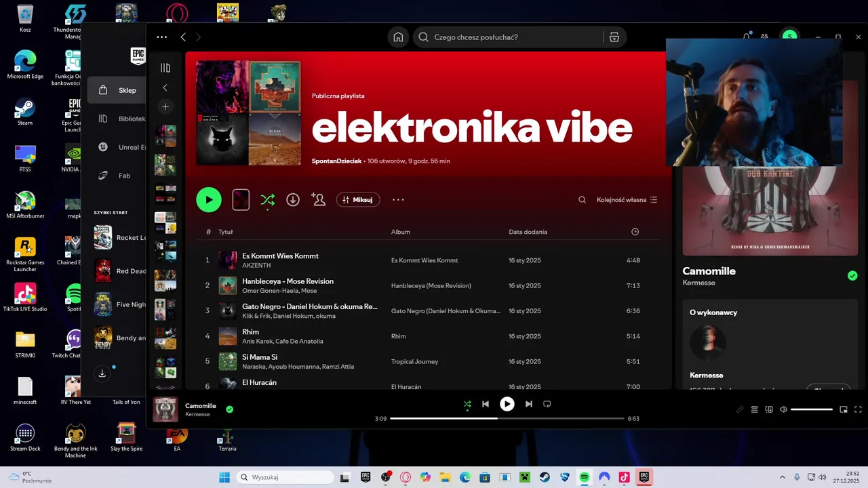Image resolution: width=868 pixels, height=488 pixels.
Task: Select track Hanbleceya - Mose Revision
Action: tap(288, 281)
